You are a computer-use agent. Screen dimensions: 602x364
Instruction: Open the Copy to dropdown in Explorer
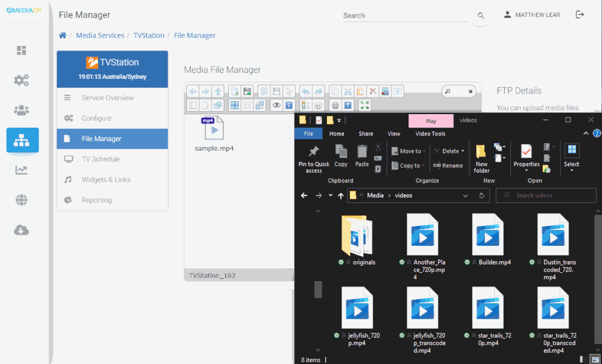click(408, 165)
